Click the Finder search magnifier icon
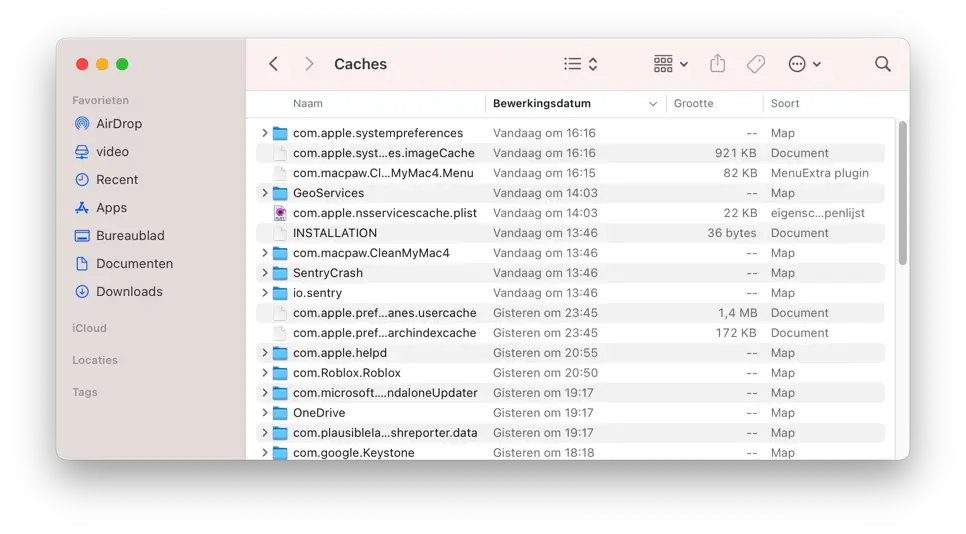Screen dimensions: 966x534 pos(882,64)
